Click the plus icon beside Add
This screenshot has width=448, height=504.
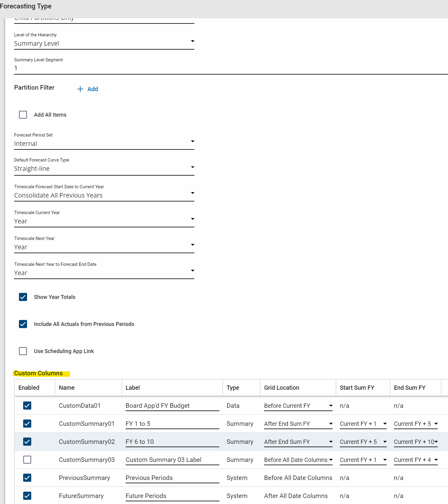[80, 89]
